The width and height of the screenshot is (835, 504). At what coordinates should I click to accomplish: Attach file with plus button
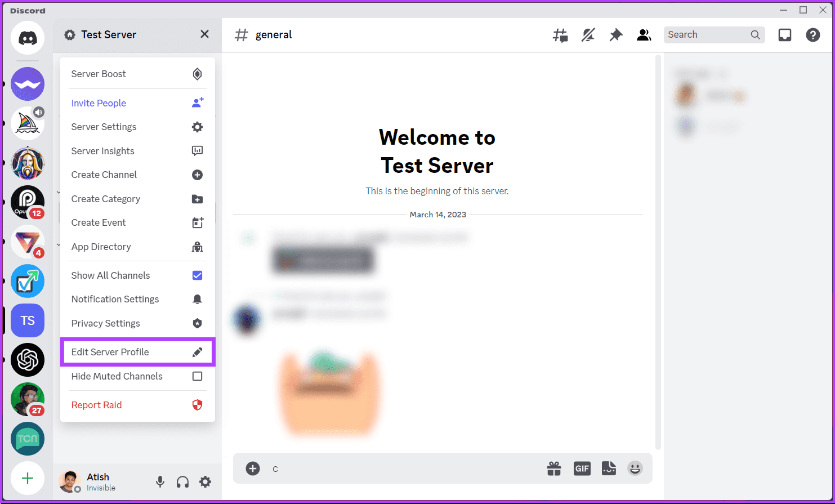pos(253,469)
